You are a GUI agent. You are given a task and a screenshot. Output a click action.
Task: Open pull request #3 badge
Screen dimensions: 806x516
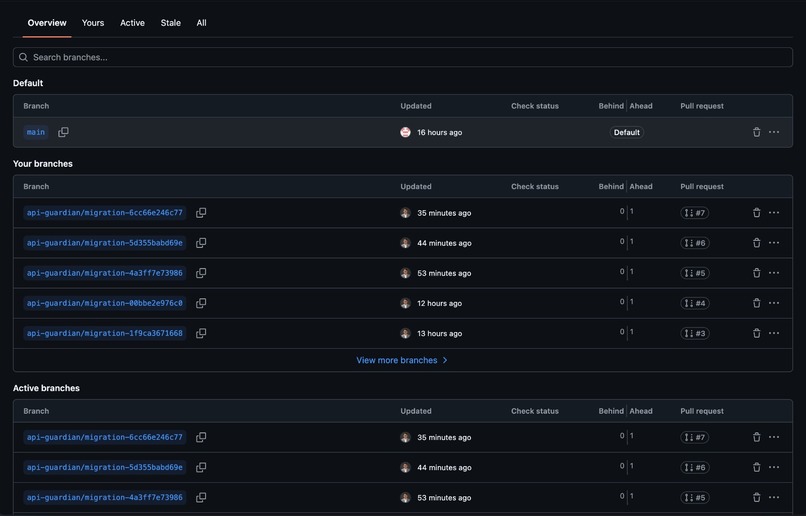coord(694,333)
